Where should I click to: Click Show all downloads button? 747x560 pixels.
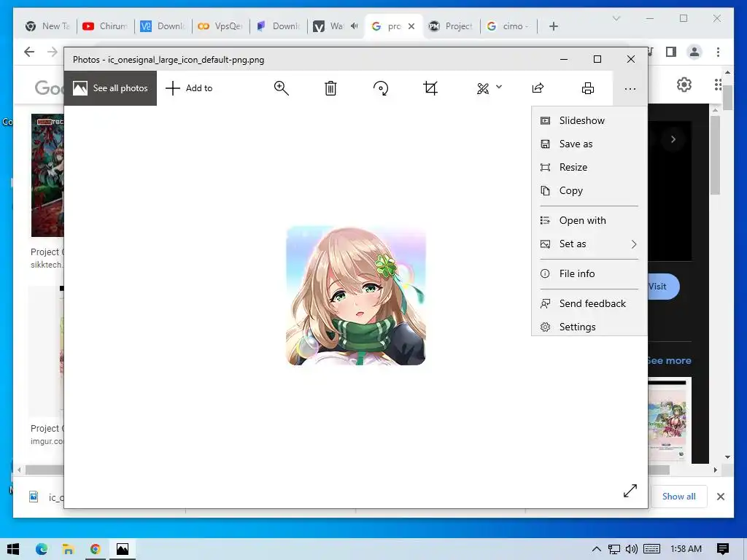678,496
